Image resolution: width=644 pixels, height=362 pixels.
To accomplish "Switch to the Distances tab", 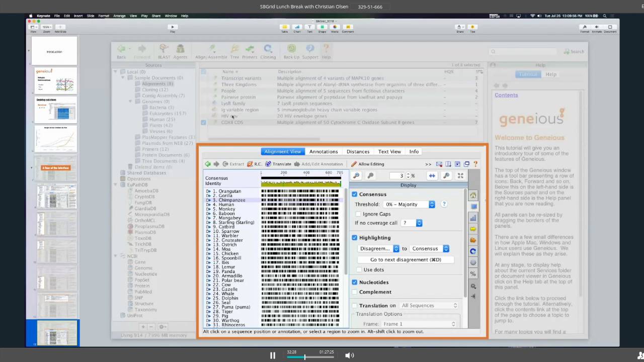I will pyautogui.click(x=358, y=151).
